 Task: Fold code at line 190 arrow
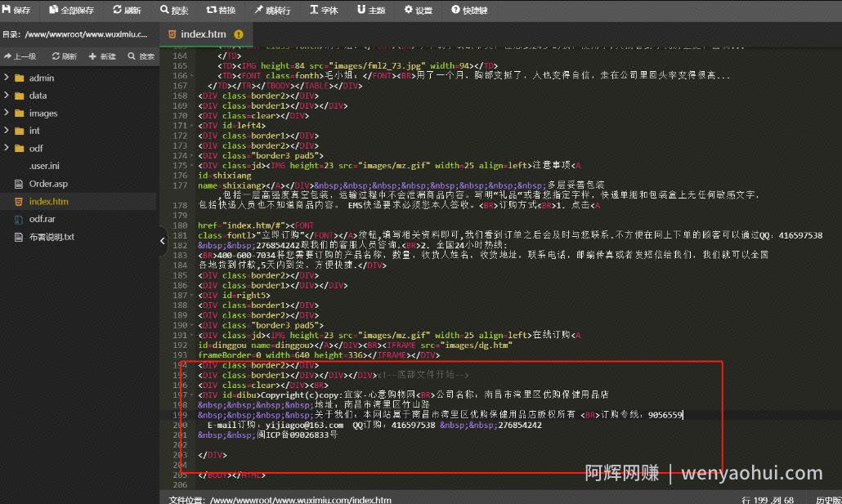point(192,325)
